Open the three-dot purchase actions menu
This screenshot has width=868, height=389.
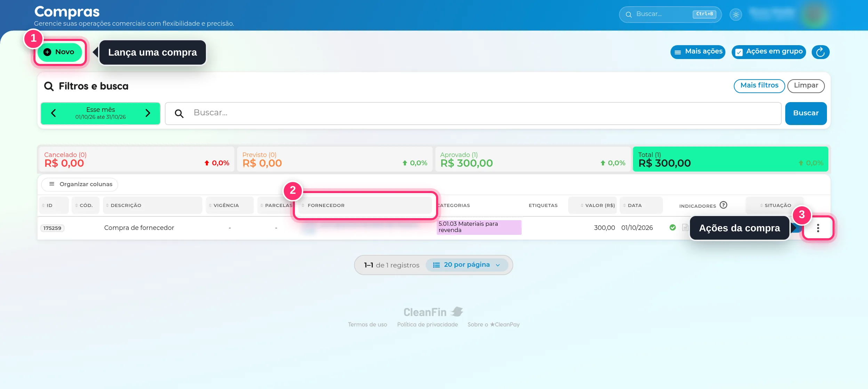pos(818,228)
